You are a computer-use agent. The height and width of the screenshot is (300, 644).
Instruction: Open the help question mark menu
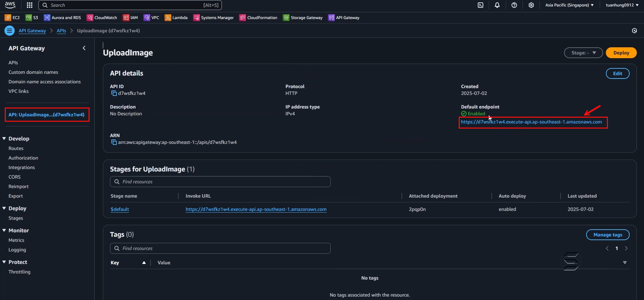point(514,5)
